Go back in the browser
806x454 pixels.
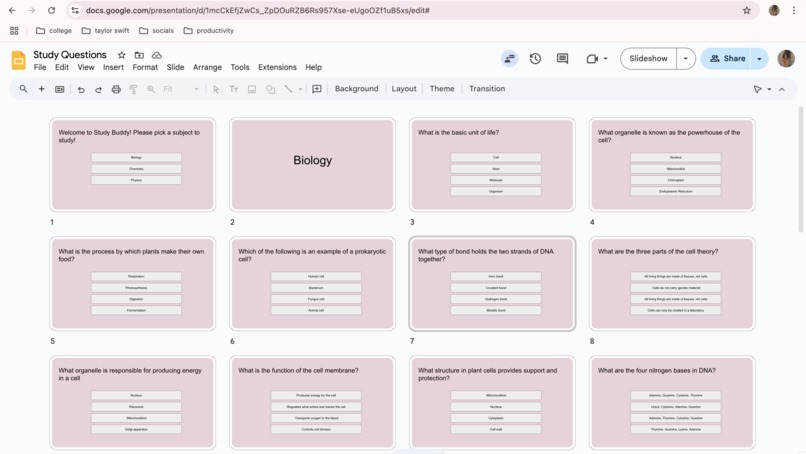pos(12,10)
